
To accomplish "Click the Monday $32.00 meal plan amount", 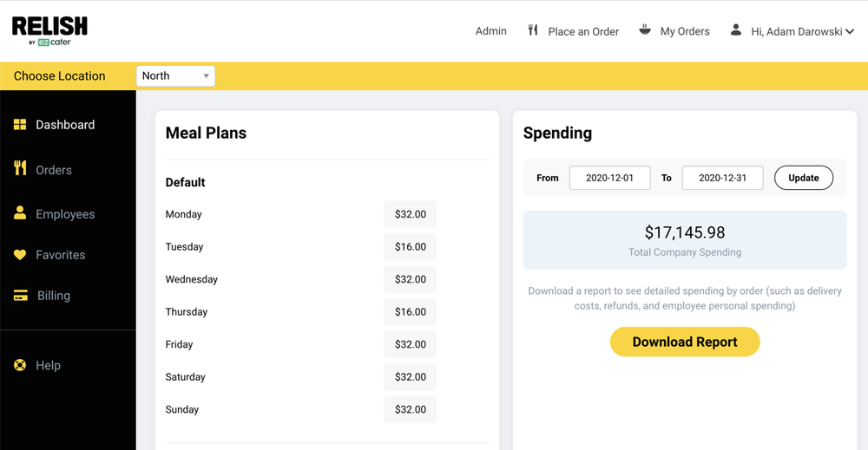I will pos(410,214).
